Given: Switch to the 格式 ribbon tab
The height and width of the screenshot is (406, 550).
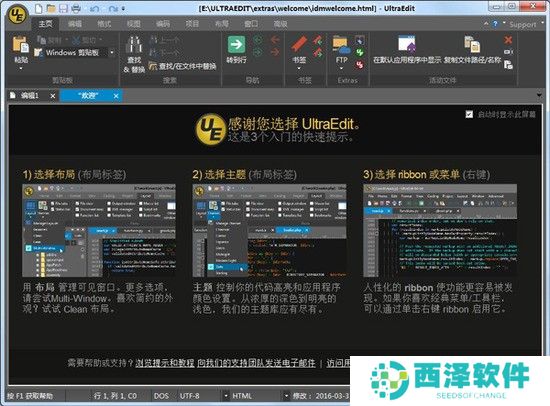Looking at the screenshot, I should pos(104,24).
